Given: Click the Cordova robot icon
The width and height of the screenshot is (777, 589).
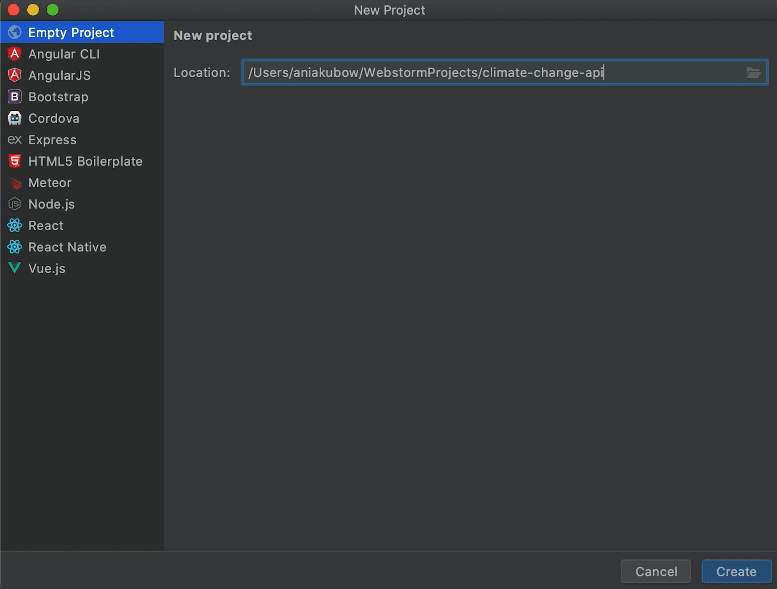Looking at the screenshot, I should [x=14, y=118].
